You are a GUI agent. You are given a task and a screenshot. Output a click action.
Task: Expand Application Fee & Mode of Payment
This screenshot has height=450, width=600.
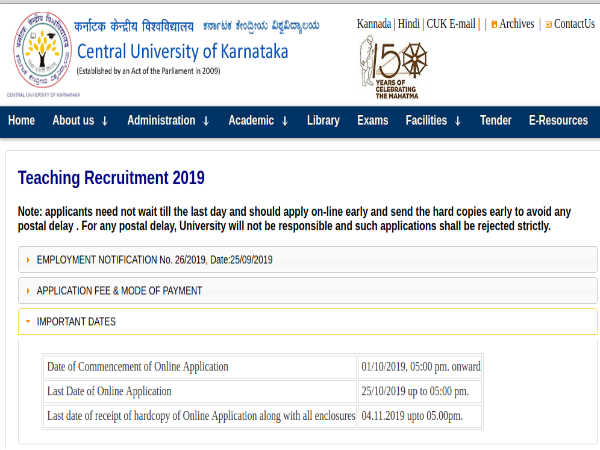tap(119, 291)
